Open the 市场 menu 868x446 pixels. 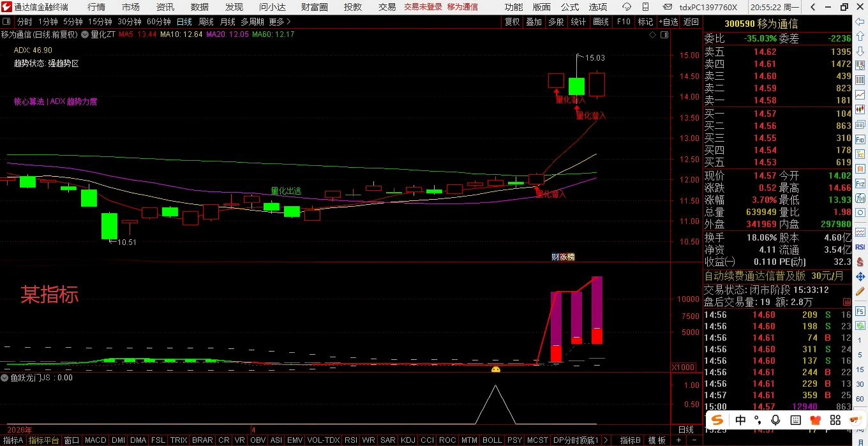(131, 7)
